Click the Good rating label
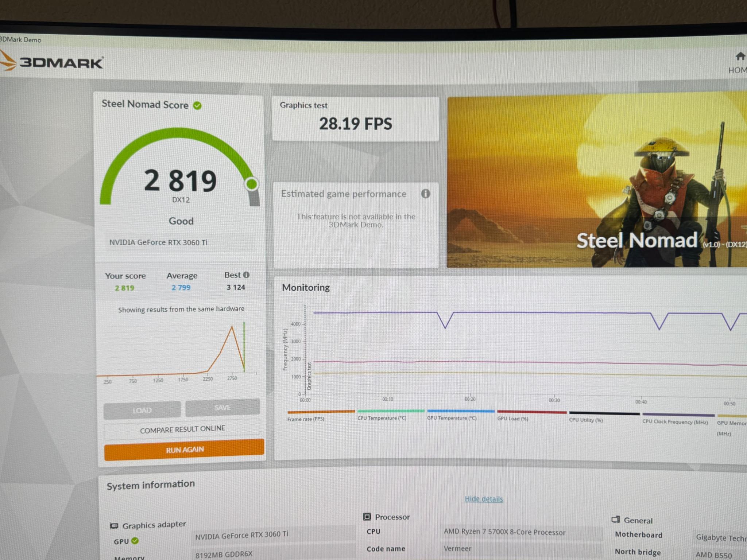Screen dimensions: 747x560 click(181, 221)
